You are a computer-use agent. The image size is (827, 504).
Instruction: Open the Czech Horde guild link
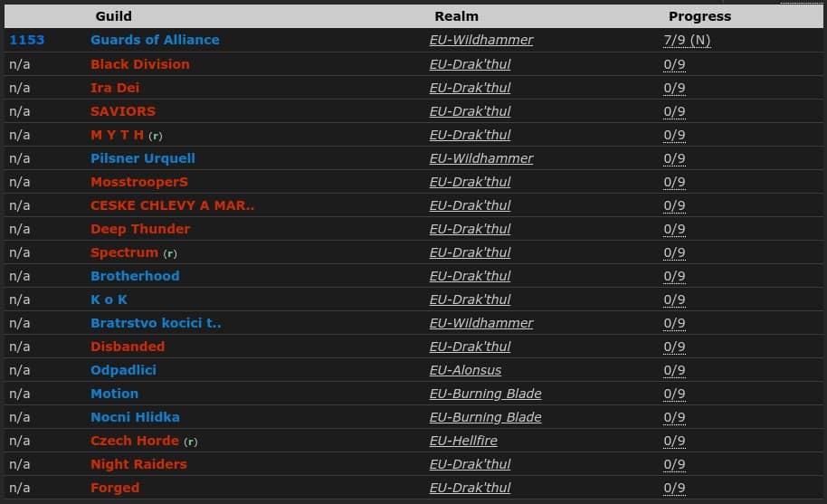pos(135,441)
